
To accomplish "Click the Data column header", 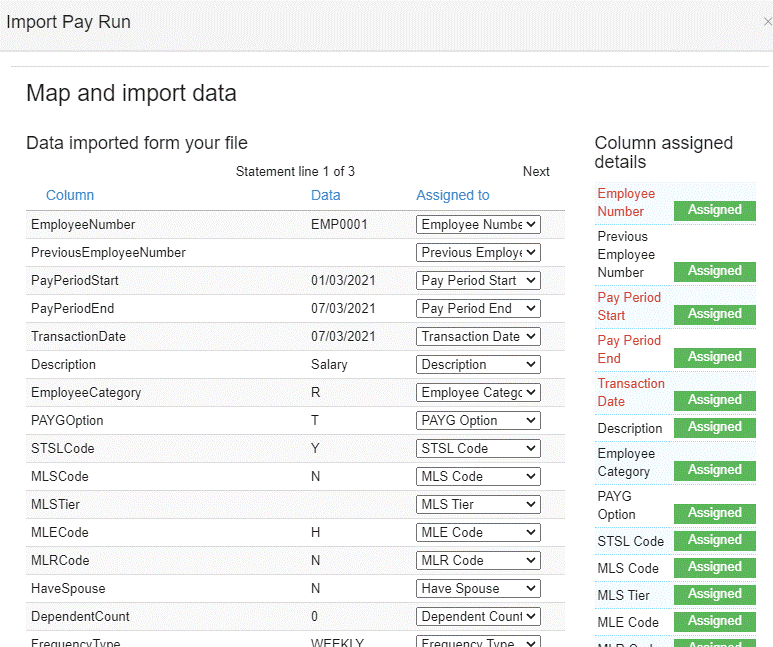I will coord(325,195).
